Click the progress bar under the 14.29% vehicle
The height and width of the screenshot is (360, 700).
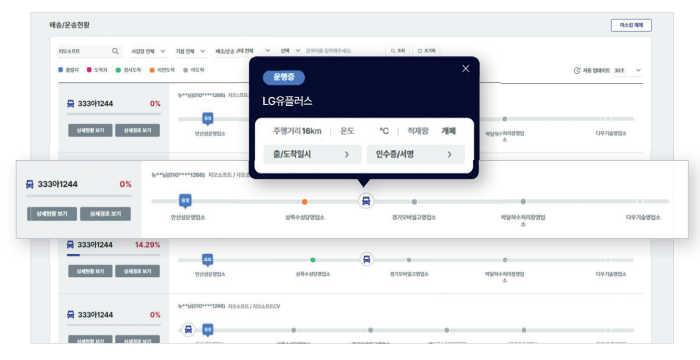113,255
